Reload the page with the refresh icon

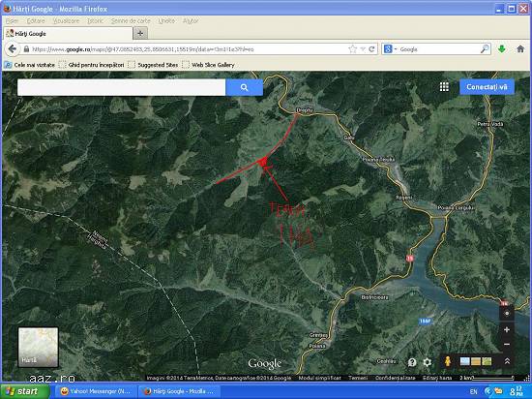coord(371,49)
